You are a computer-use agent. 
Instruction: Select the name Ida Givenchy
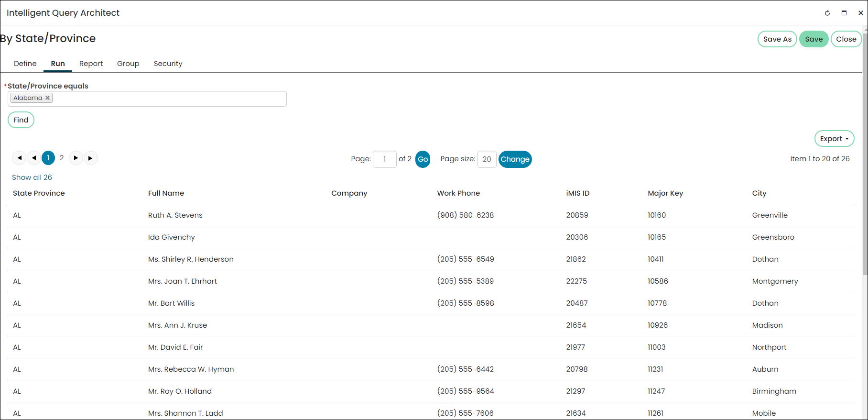click(x=172, y=237)
